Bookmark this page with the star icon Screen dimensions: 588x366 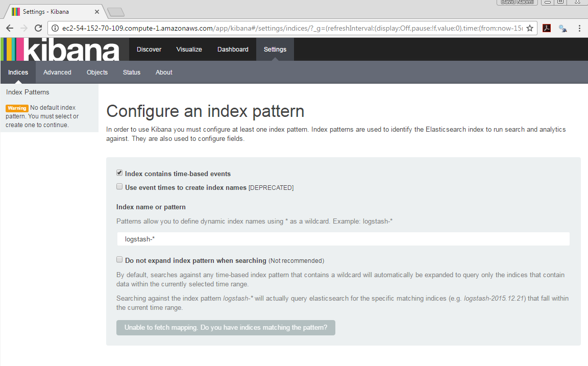530,28
